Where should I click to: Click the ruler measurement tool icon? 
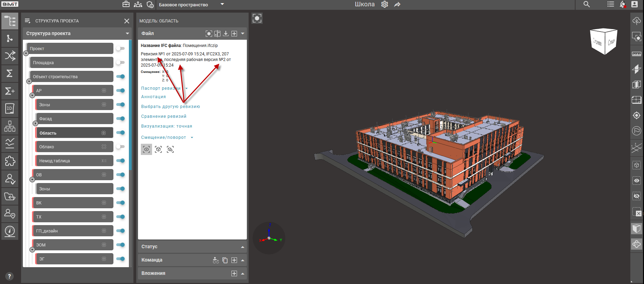(x=636, y=54)
